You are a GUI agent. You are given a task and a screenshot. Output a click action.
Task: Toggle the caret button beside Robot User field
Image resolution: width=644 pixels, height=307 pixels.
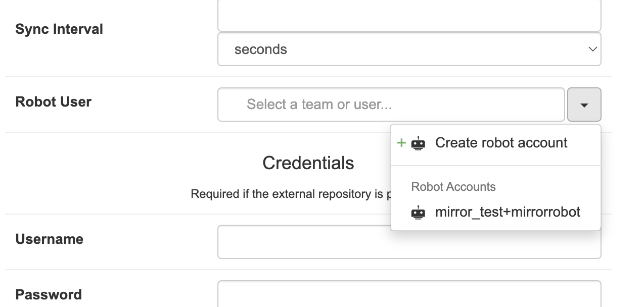click(584, 105)
